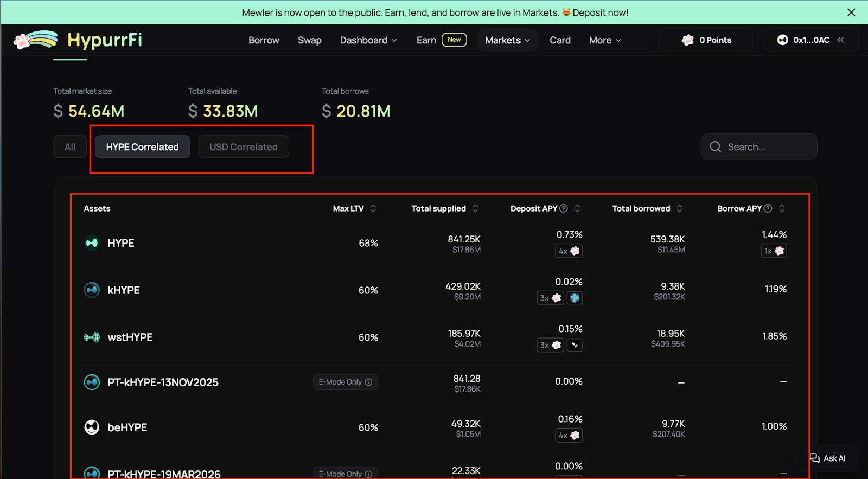Open the Ask AI chat button

pyautogui.click(x=827, y=458)
